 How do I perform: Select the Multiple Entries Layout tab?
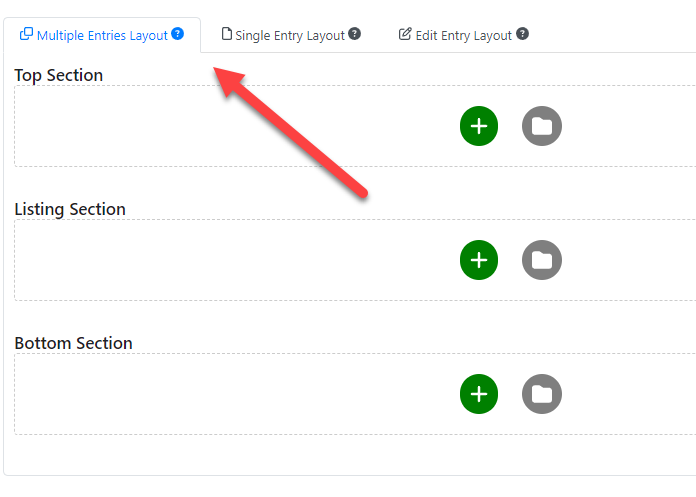102,35
